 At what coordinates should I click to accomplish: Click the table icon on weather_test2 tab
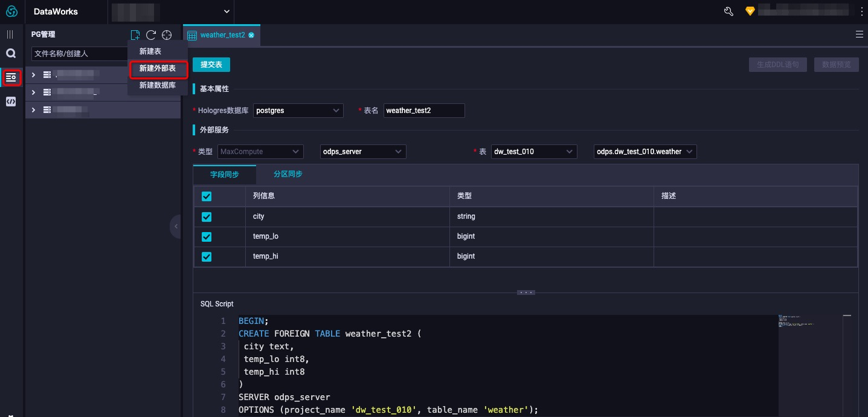pos(192,35)
